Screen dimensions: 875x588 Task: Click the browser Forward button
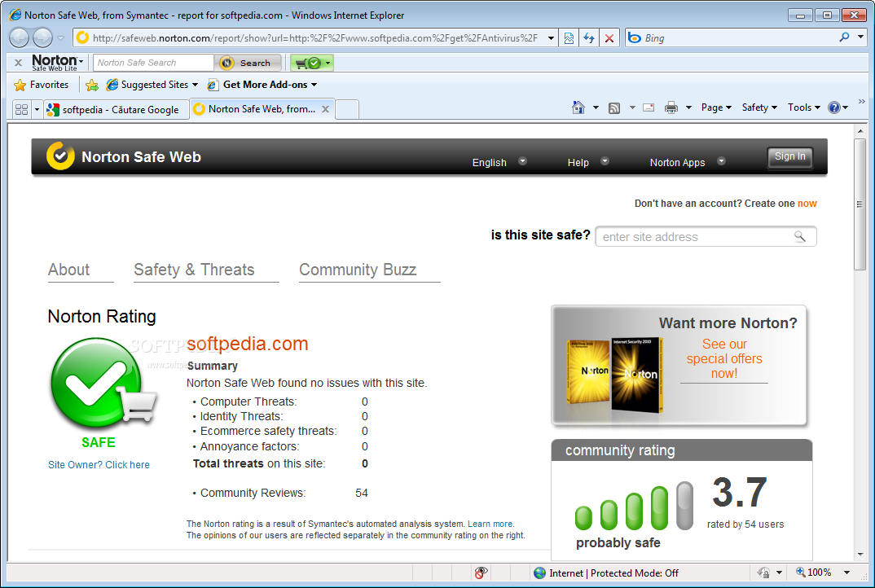tap(42, 38)
